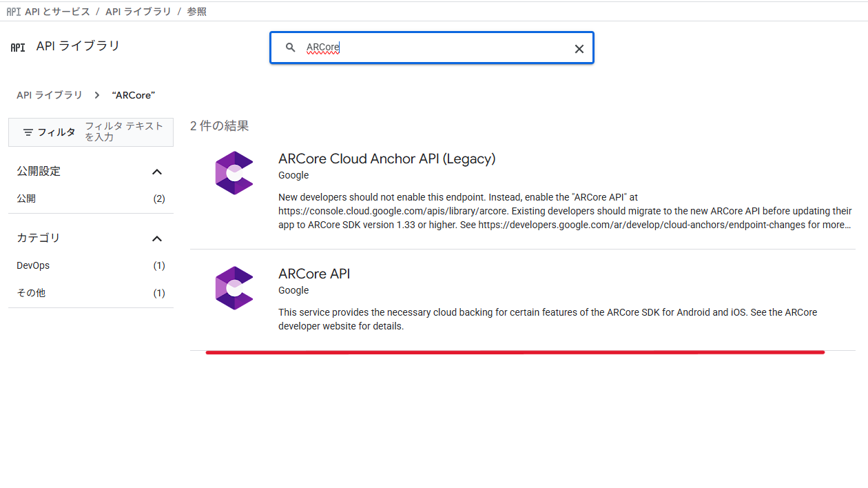Screen dimensions: 868x488
Task: Open ARCore Cloud Anchor API (Legacy) result
Action: [386, 159]
